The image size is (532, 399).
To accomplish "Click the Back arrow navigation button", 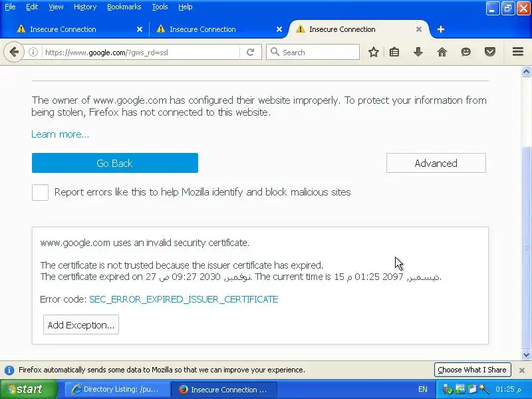I will 14,53.
